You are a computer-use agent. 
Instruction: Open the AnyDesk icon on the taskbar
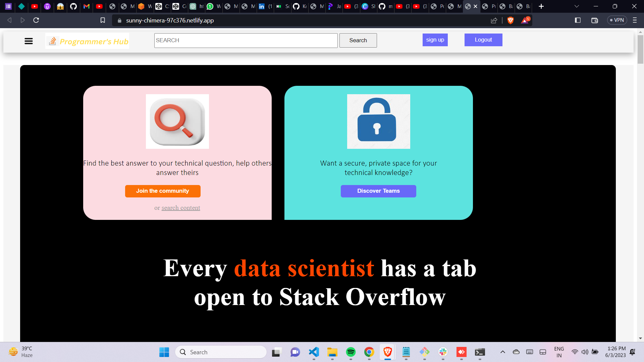coord(461,352)
